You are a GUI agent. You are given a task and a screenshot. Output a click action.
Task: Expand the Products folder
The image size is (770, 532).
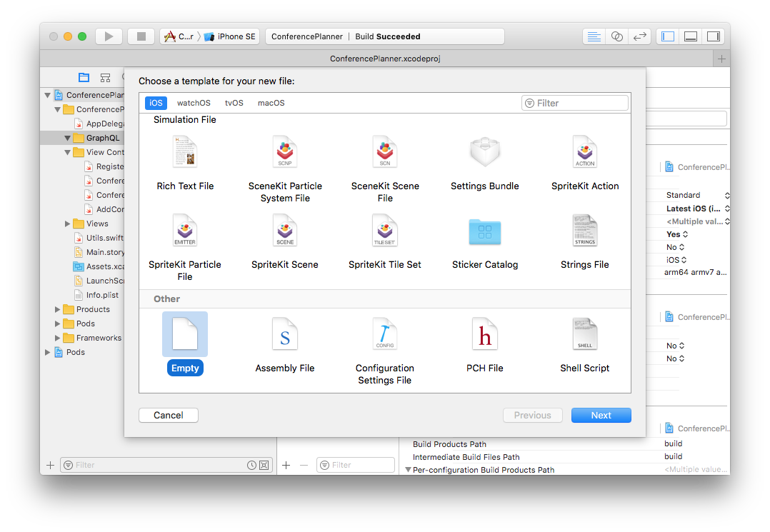click(57, 309)
